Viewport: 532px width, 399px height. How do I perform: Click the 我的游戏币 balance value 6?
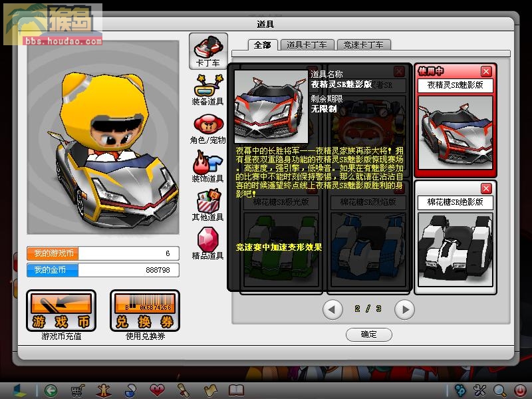point(168,253)
